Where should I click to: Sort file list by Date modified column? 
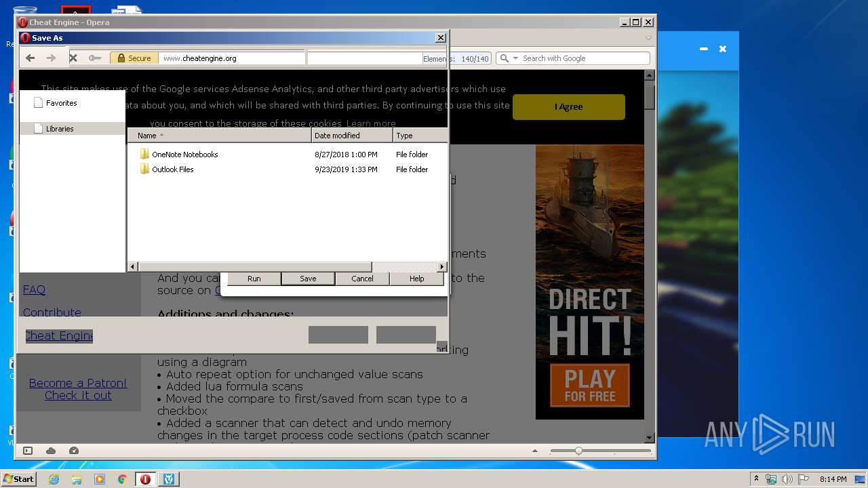click(x=352, y=136)
